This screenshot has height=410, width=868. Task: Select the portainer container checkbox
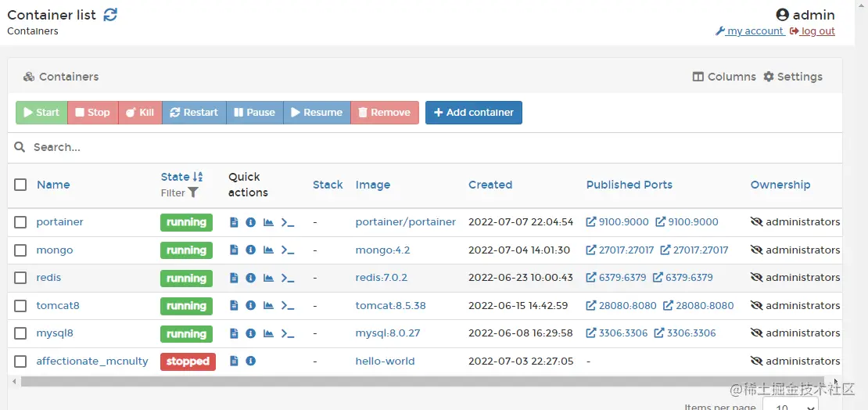20,222
